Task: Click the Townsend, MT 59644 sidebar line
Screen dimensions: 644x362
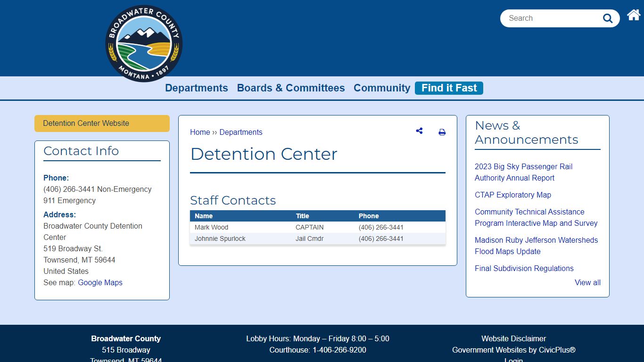Action: [x=79, y=260]
